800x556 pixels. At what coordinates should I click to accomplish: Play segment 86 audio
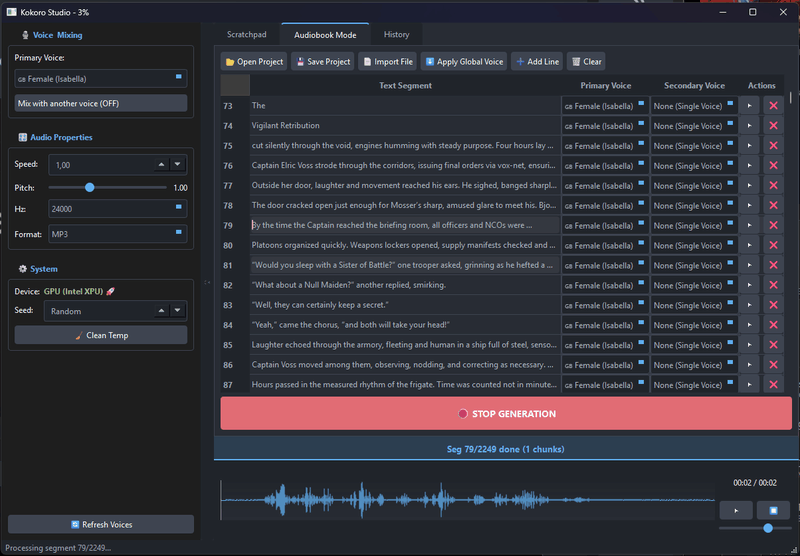pos(749,364)
